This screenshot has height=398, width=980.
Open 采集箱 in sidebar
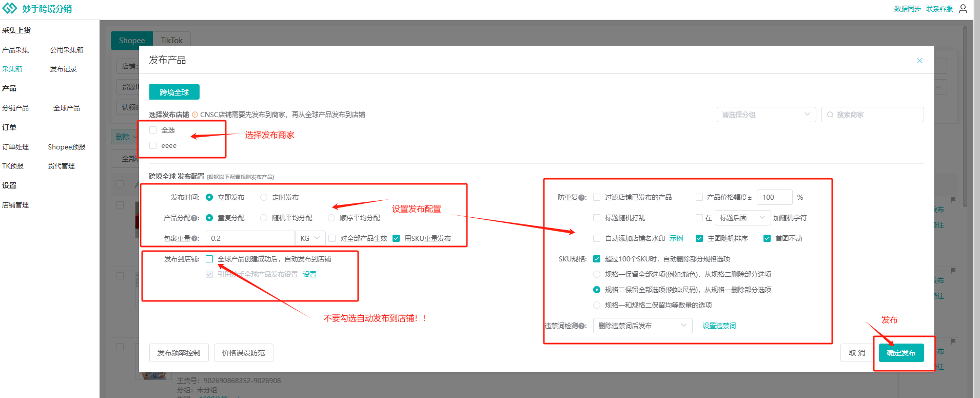coord(12,69)
